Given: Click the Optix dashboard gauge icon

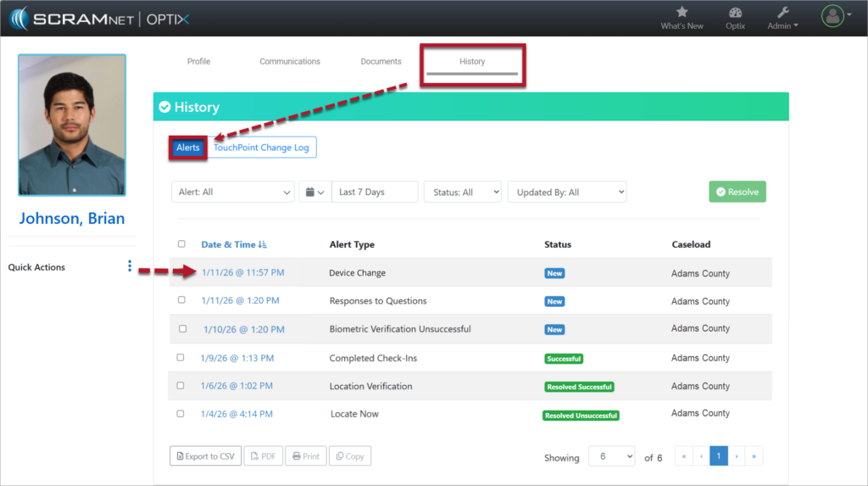Looking at the screenshot, I should pyautogui.click(x=735, y=13).
